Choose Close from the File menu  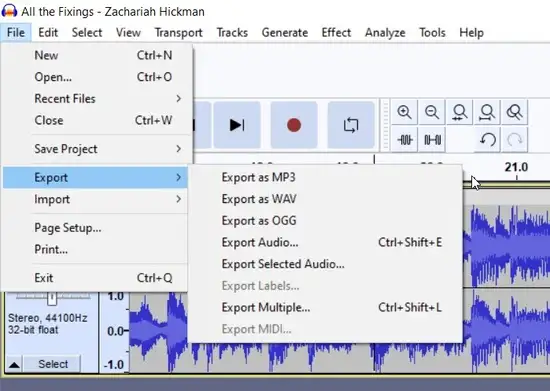(95, 121)
